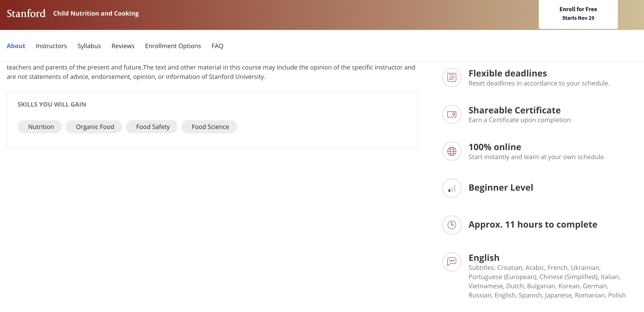Viewport: 644px width, 312px height.
Task: Click the 100% online globe icon
Action: point(451,151)
